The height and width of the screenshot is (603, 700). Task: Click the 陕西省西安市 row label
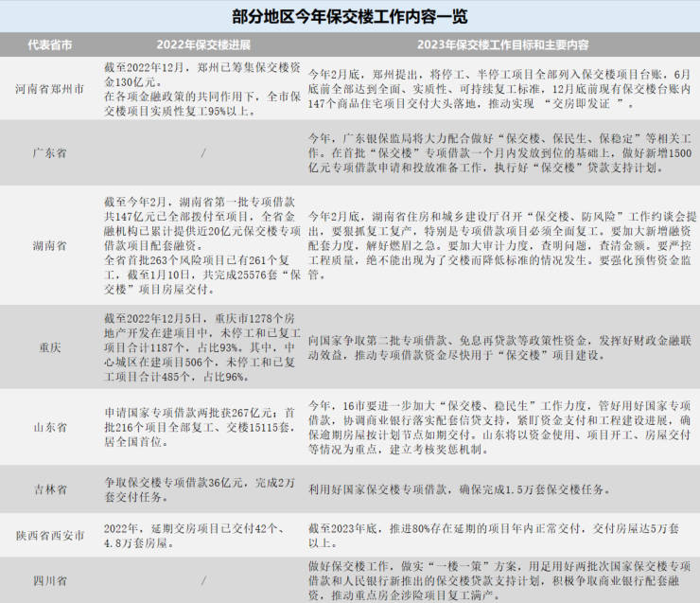click(49, 536)
